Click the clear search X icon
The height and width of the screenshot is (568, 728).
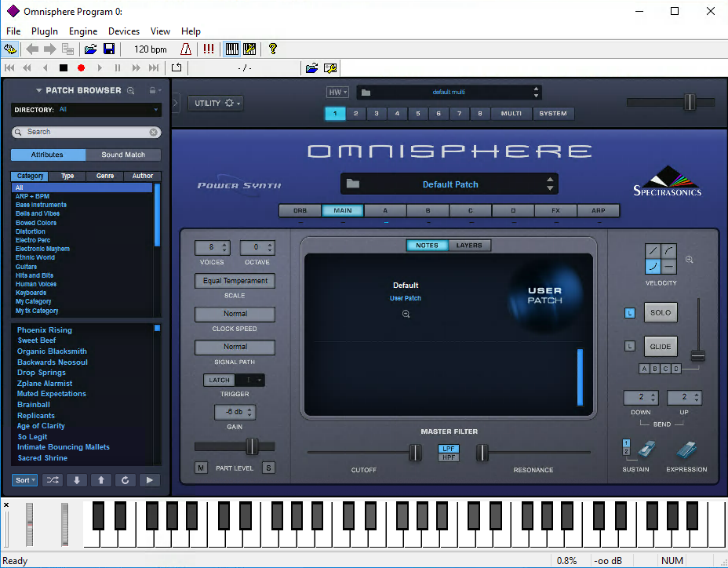(x=153, y=133)
